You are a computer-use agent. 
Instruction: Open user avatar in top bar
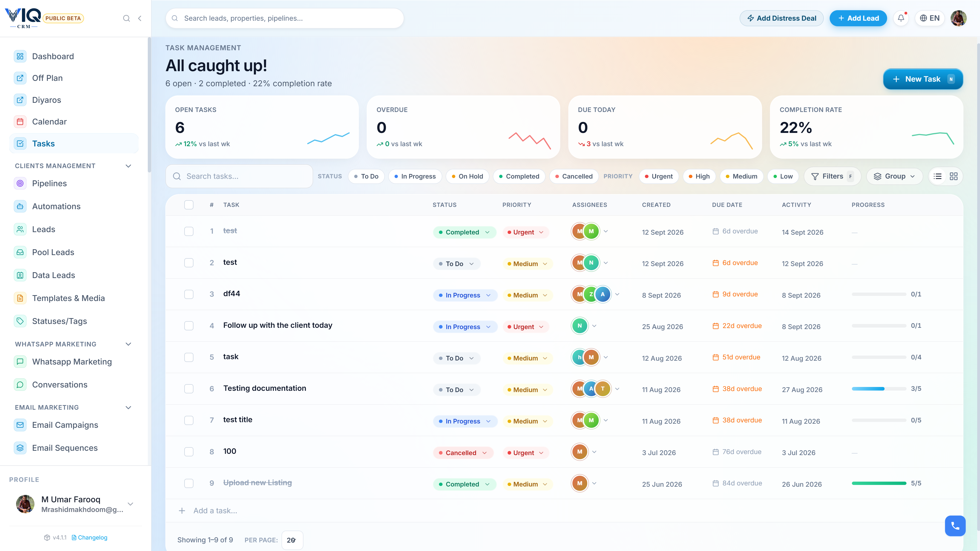pos(958,18)
